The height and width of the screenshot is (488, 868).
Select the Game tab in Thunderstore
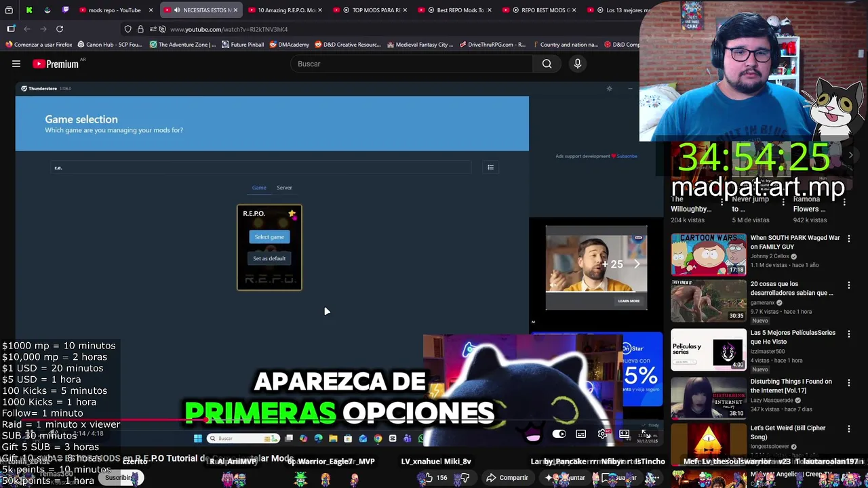pyautogui.click(x=259, y=188)
